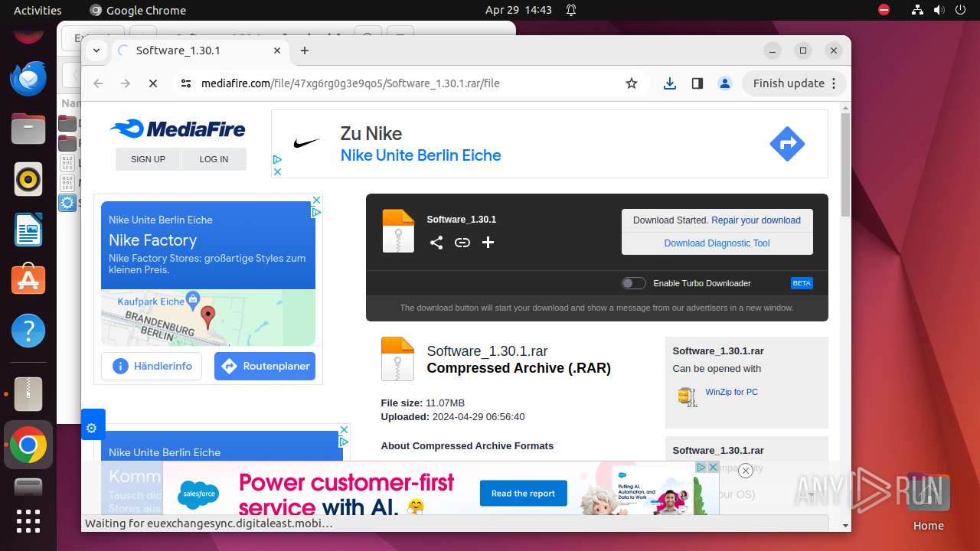Copy link using the chain link icon
Image resolution: width=980 pixels, height=551 pixels.
(x=462, y=243)
